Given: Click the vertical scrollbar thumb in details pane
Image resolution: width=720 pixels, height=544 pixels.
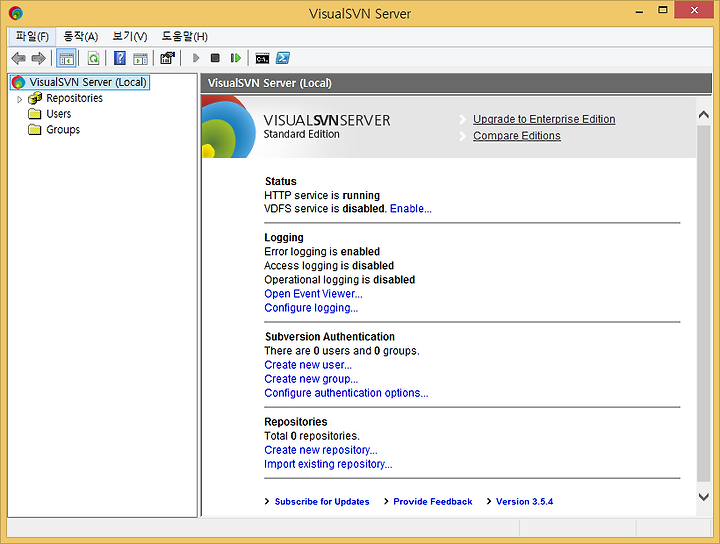Looking at the screenshot, I should (703, 303).
